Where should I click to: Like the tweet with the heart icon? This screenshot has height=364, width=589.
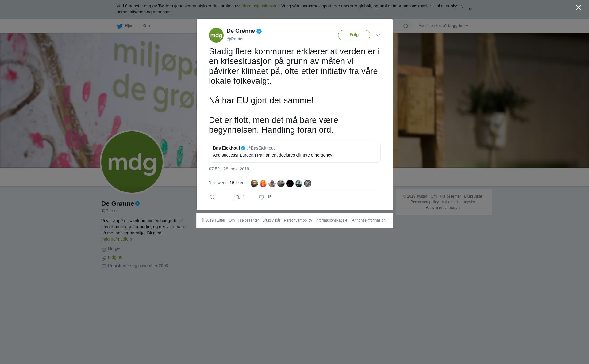(x=261, y=197)
